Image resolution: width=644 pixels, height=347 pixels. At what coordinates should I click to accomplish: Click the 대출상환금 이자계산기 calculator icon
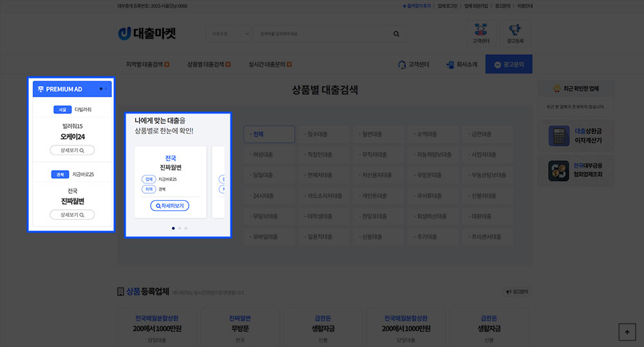click(558, 136)
